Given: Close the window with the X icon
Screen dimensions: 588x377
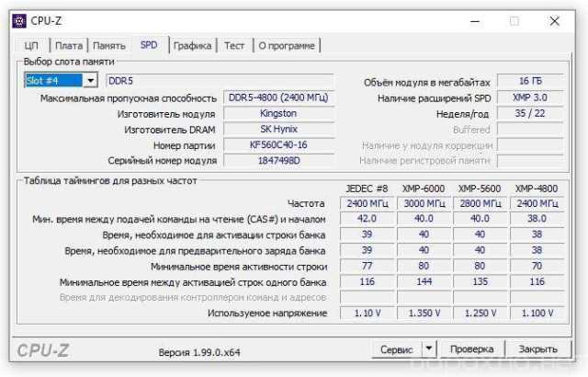Looking at the screenshot, I should click(x=554, y=20).
